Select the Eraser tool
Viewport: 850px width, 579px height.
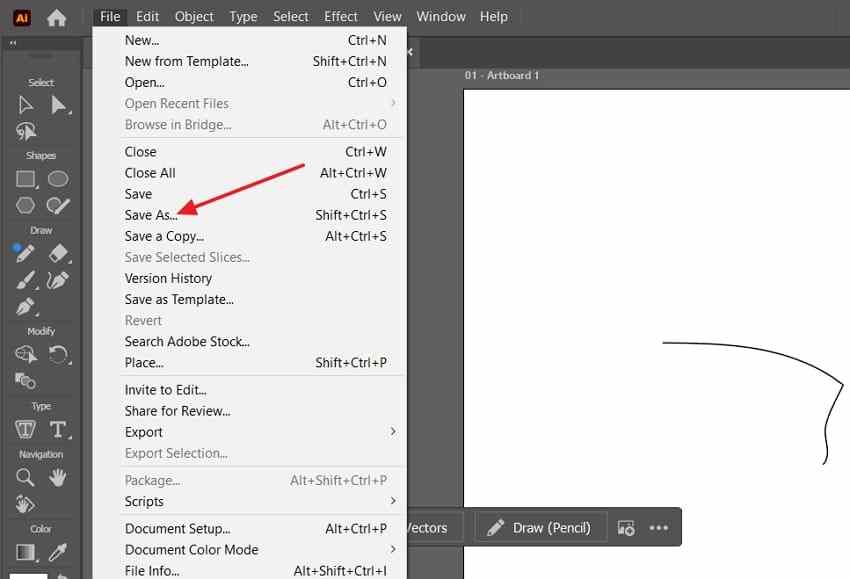click(x=59, y=253)
